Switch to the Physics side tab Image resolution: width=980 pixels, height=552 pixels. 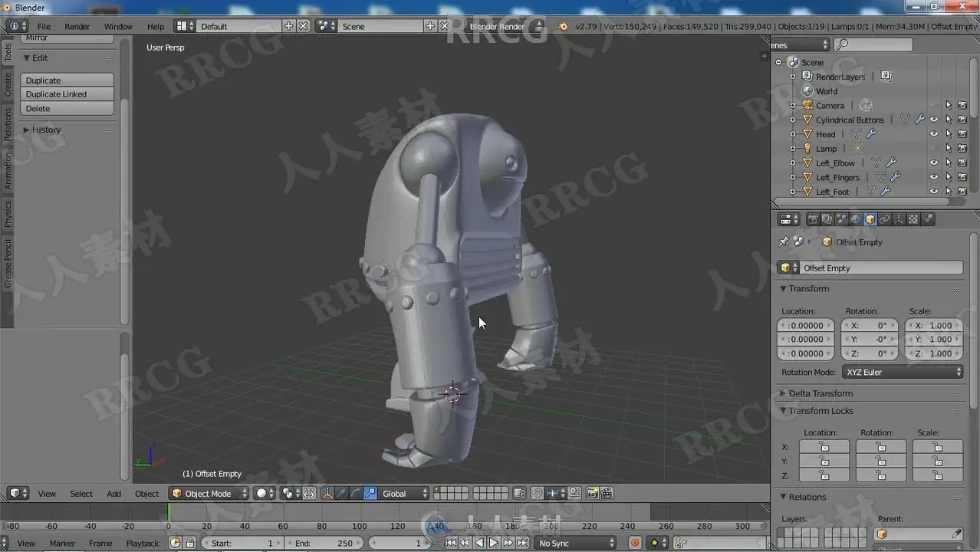[x=8, y=214]
